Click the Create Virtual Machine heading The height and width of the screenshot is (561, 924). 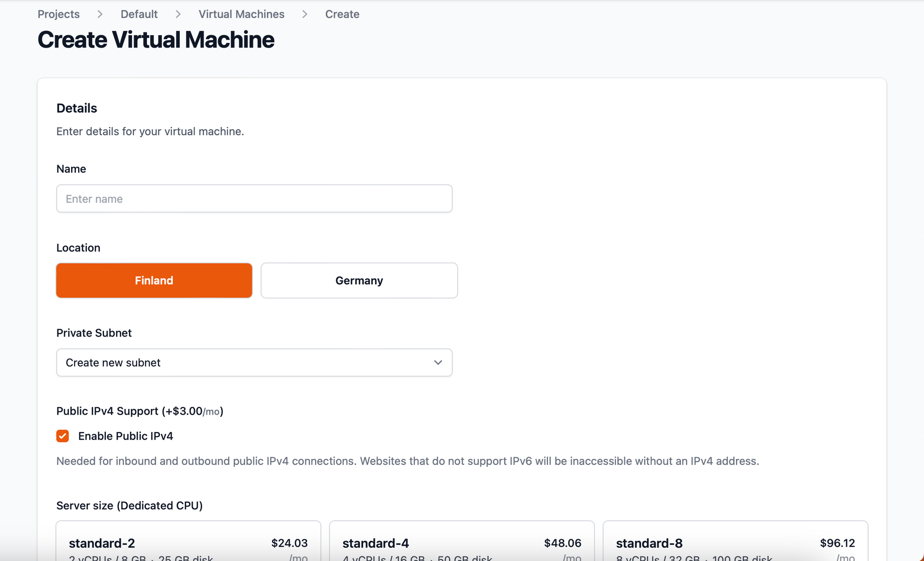tap(156, 40)
